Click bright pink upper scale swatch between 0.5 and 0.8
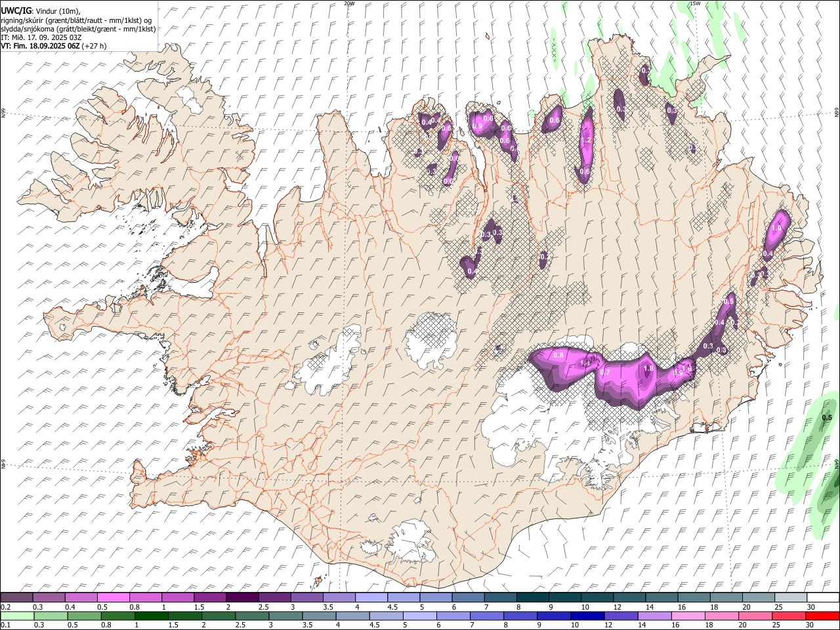Screen dimensions: 840x630 pyautogui.click(x=114, y=597)
